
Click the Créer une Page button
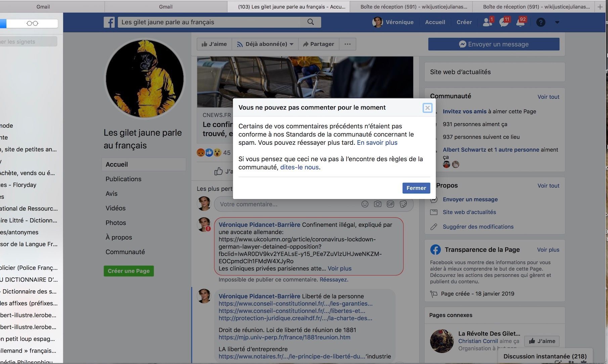tap(129, 271)
